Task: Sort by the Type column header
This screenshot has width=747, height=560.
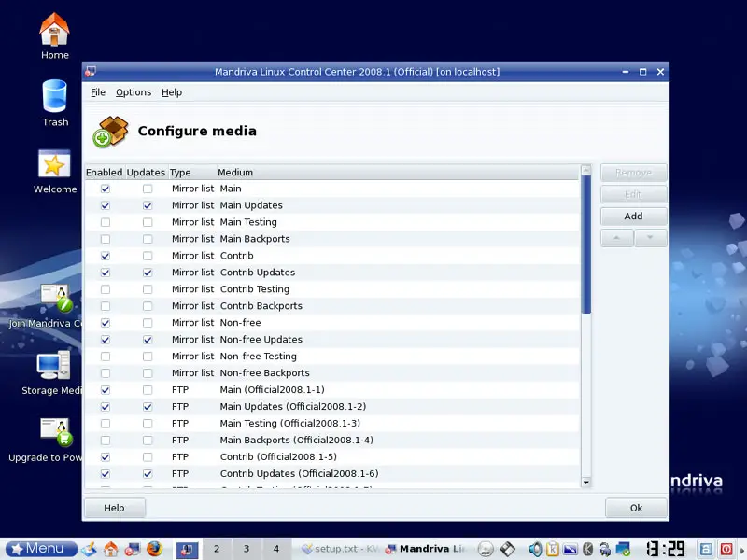Action: coord(191,173)
